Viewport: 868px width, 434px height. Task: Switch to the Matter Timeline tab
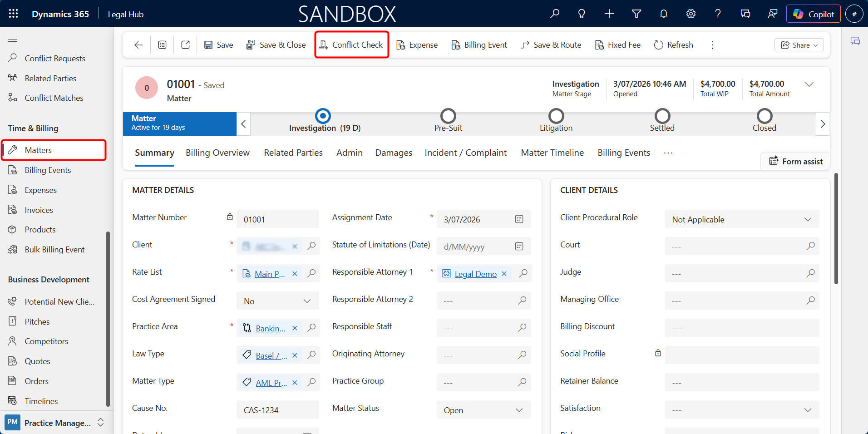tap(552, 153)
